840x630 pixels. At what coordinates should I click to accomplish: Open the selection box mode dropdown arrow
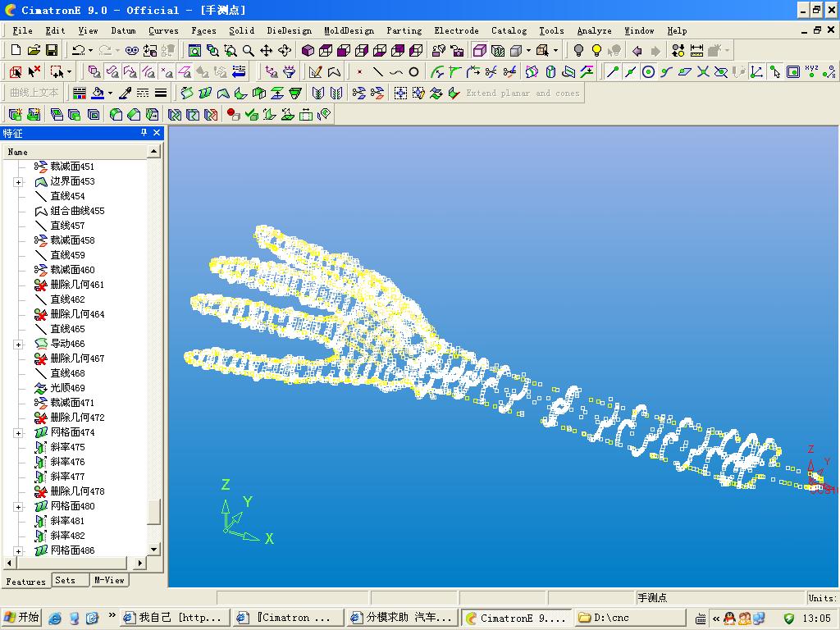pos(69,72)
